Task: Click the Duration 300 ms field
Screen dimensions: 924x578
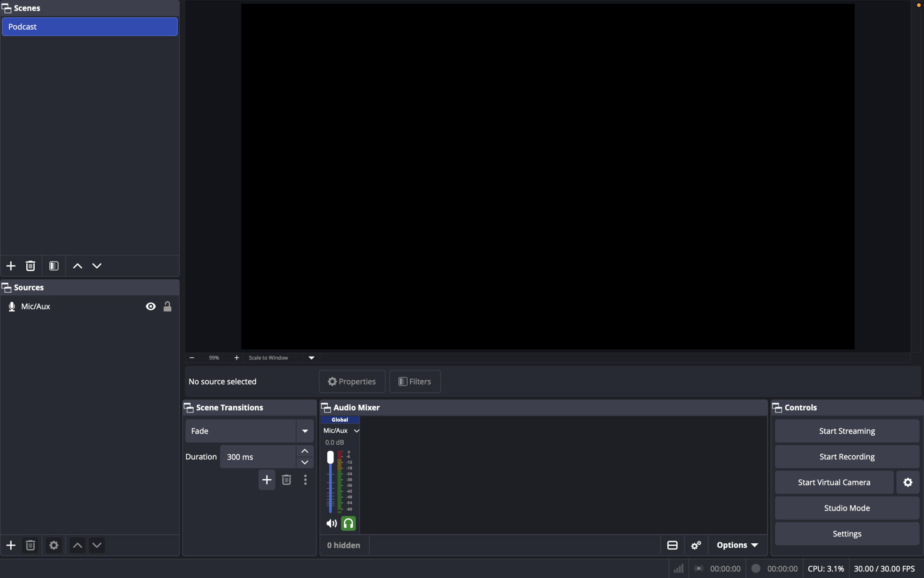Action: 258,457
